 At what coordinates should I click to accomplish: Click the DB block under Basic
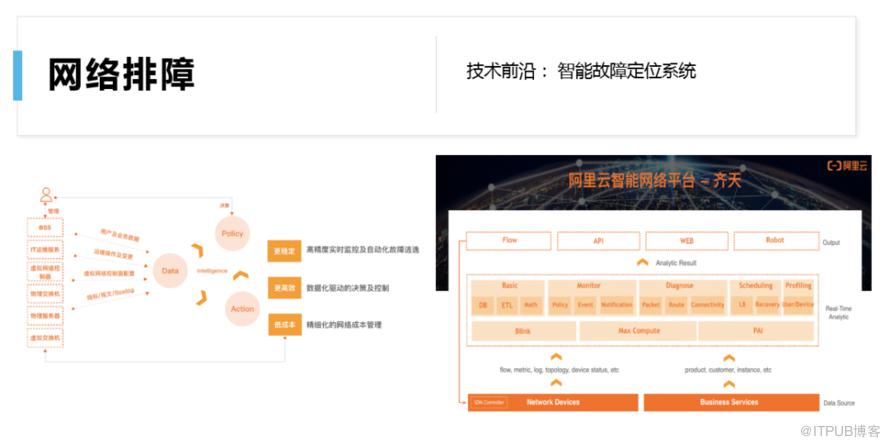point(482,305)
